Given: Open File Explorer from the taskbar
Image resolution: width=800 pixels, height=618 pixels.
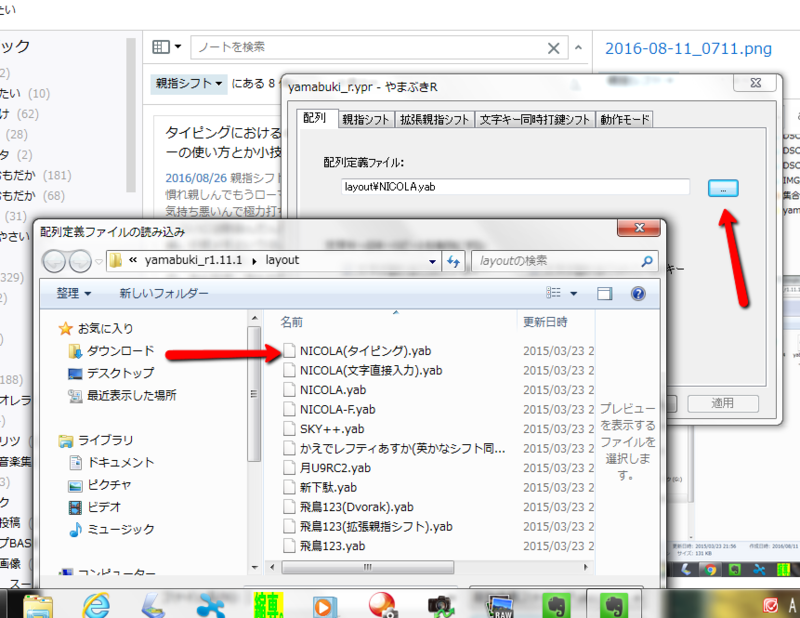Looking at the screenshot, I should (x=37, y=607).
